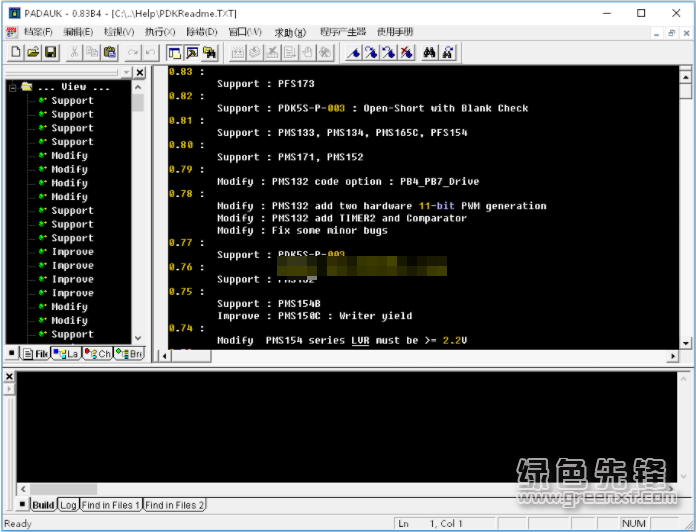Open the 编辑(E) menu
The width and height of the screenshot is (696, 532).
[x=78, y=32]
